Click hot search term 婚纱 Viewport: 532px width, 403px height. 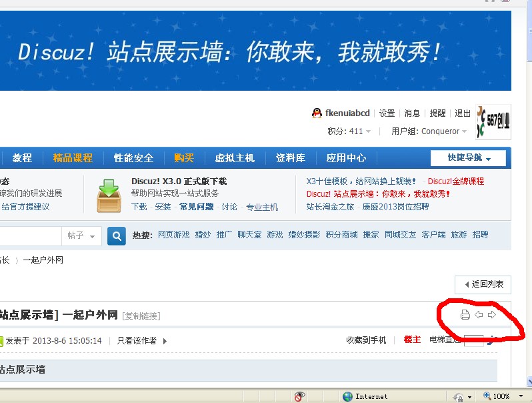pyautogui.click(x=203, y=235)
